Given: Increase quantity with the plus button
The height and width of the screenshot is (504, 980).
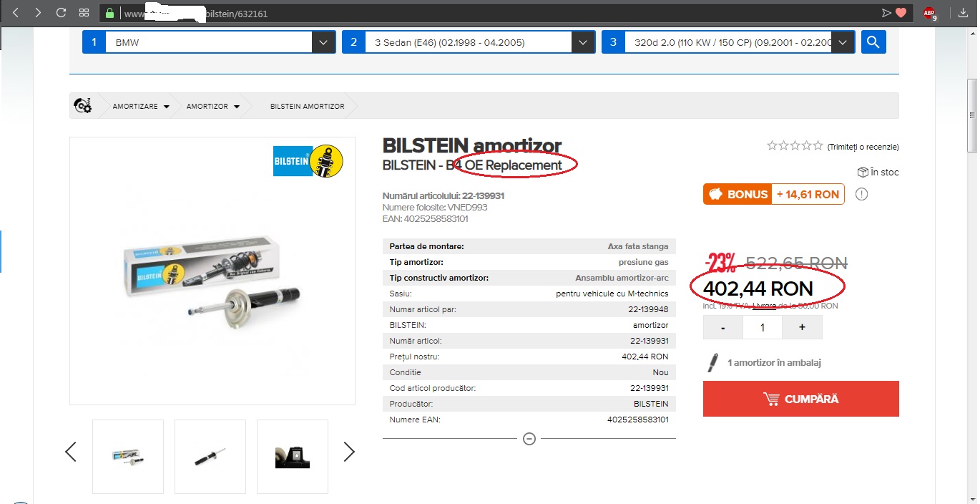Looking at the screenshot, I should point(802,327).
